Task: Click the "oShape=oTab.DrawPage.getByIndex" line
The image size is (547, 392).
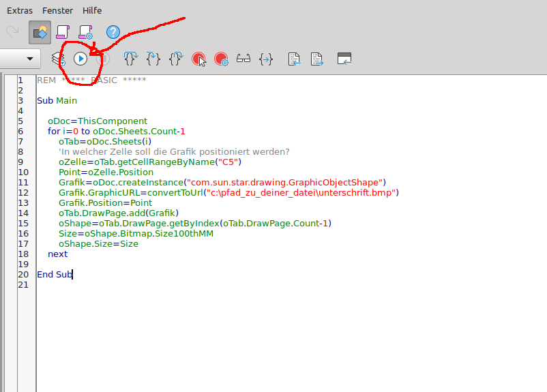Action: point(195,223)
